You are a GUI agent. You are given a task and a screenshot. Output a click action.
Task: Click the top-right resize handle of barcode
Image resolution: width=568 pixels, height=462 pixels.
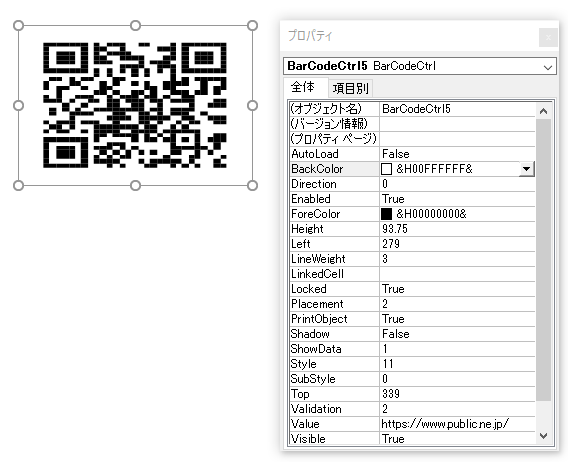pyautogui.click(x=252, y=25)
